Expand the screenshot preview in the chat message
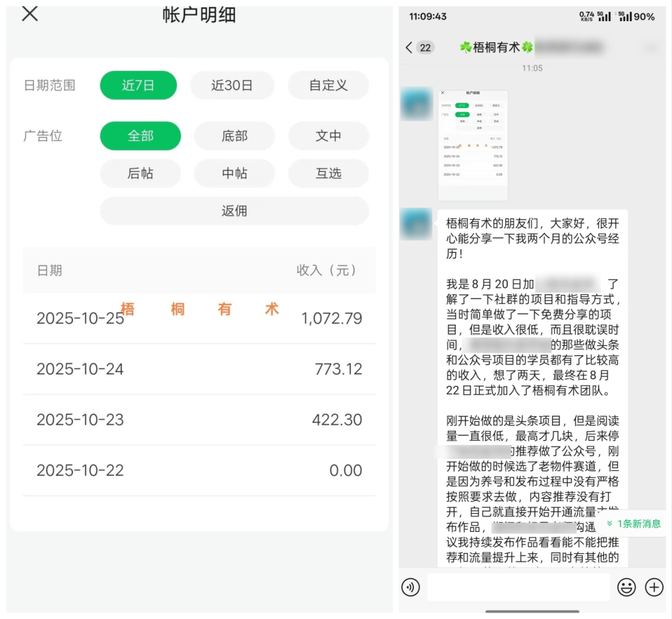Image resolution: width=672 pixels, height=619 pixels. 473,143
